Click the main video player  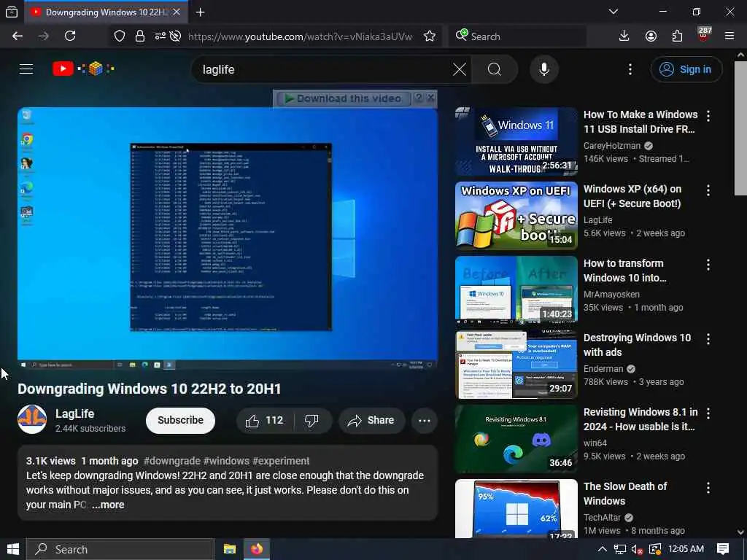(228, 238)
